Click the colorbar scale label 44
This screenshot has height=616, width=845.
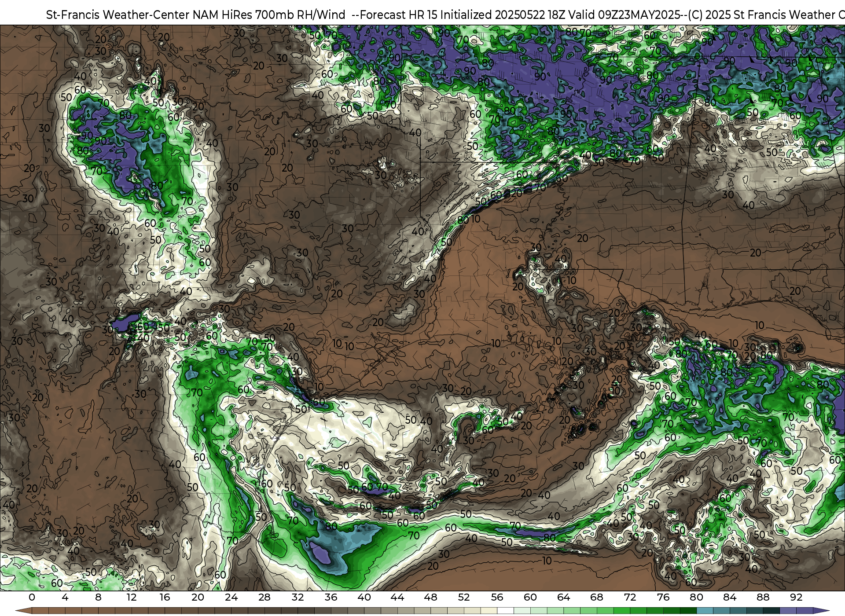397,597
